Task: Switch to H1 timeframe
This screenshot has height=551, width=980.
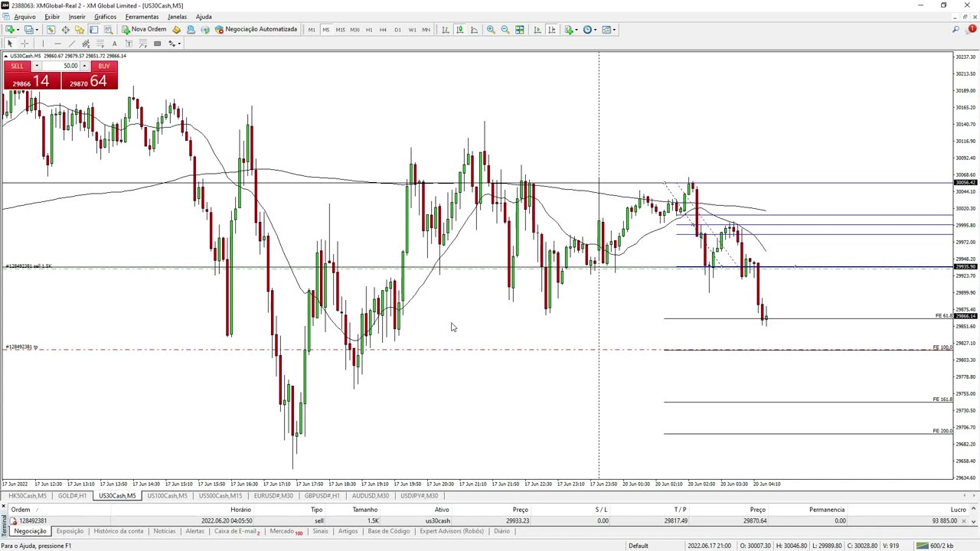Action: pos(369,30)
